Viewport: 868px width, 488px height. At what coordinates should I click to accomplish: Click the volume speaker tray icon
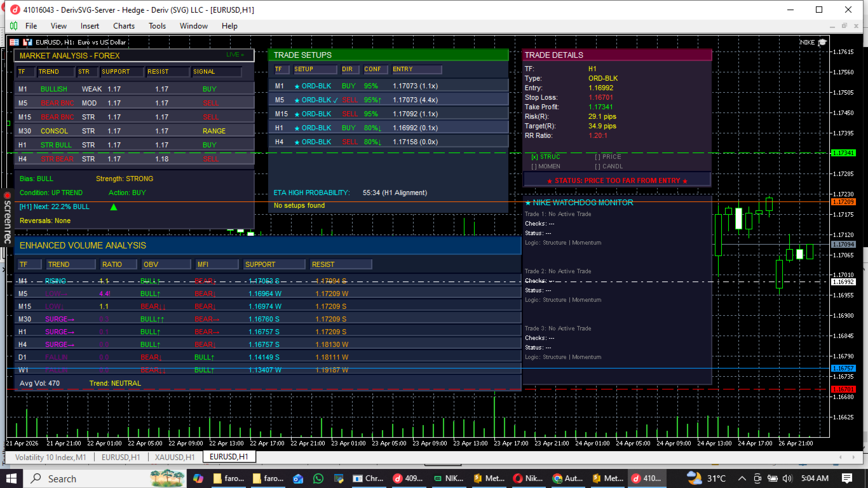pyautogui.click(x=787, y=478)
